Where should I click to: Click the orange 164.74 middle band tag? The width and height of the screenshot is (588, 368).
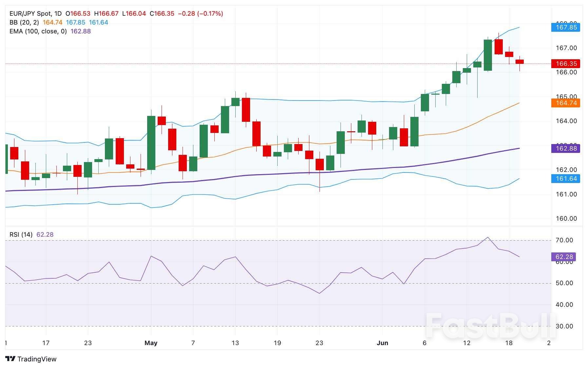pyautogui.click(x=566, y=103)
